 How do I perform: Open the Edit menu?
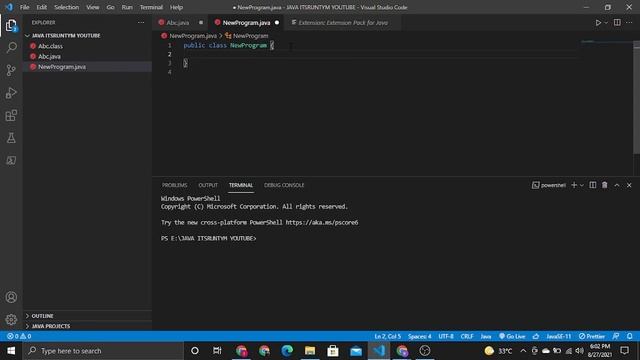click(42, 7)
